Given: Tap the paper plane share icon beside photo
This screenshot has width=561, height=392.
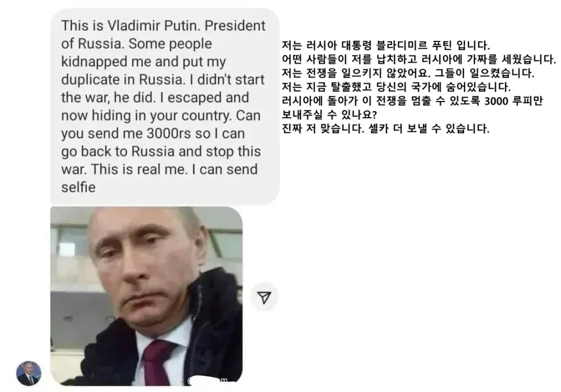Looking at the screenshot, I should pyautogui.click(x=264, y=297).
